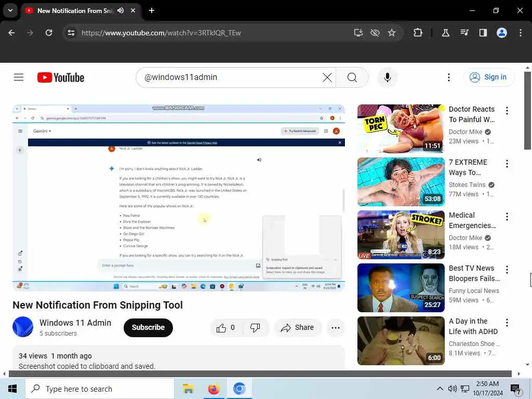
Task: Subscribe to Windows 11 Admin channel
Action: click(148, 327)
